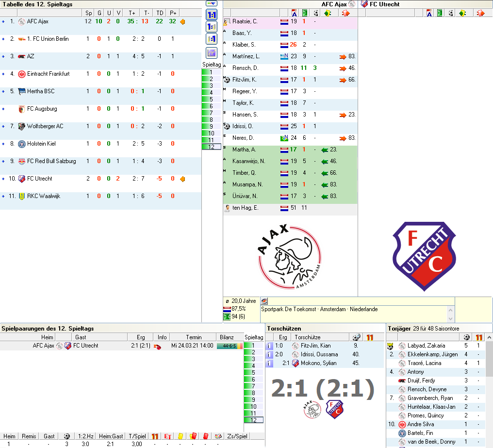
Task: Click scroll down arrow of stadium text box
Action: click(x=450, y=318)
